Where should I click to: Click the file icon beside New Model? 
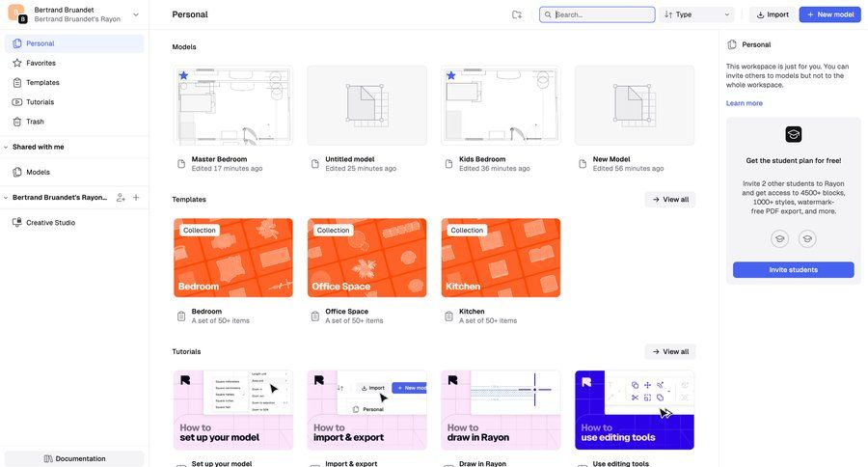(x=583, y=164)
